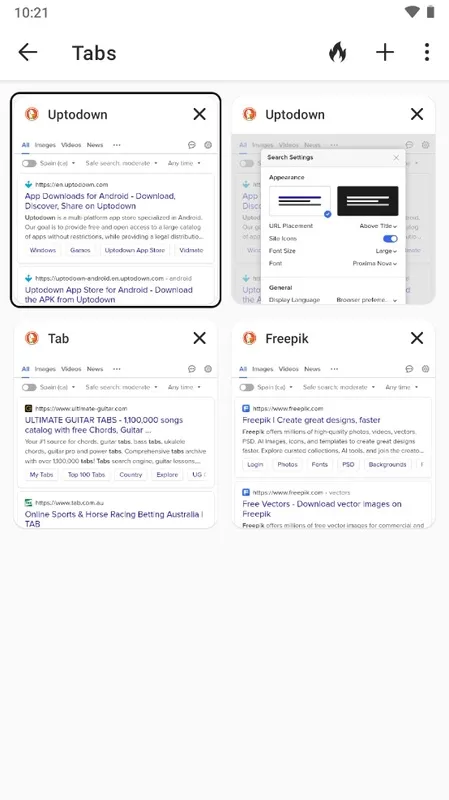This screenshot has width=449, height=800.
Task: Select the tab named Tab
Action: [x=58, y=338]
